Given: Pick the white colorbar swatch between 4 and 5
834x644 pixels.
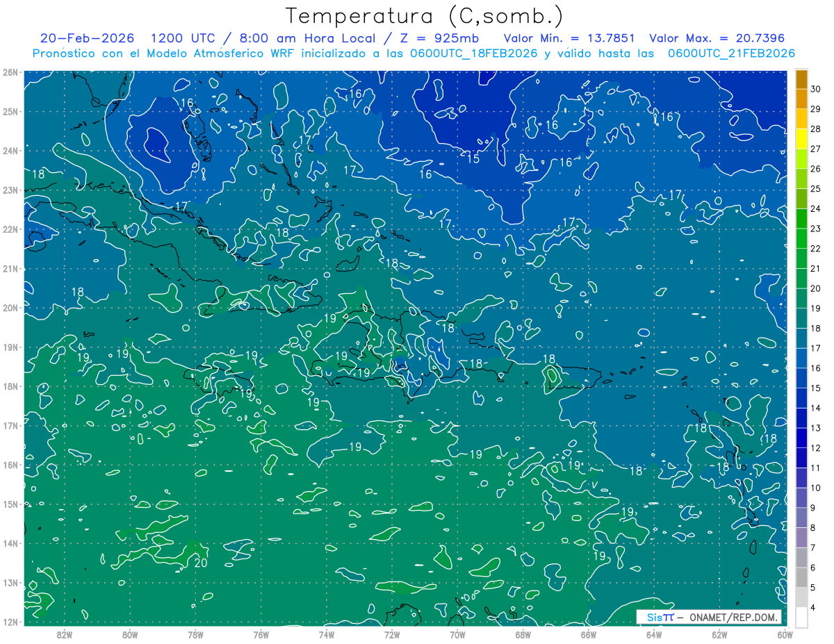Looking at the screenshot, I should (x=801, y=598).
